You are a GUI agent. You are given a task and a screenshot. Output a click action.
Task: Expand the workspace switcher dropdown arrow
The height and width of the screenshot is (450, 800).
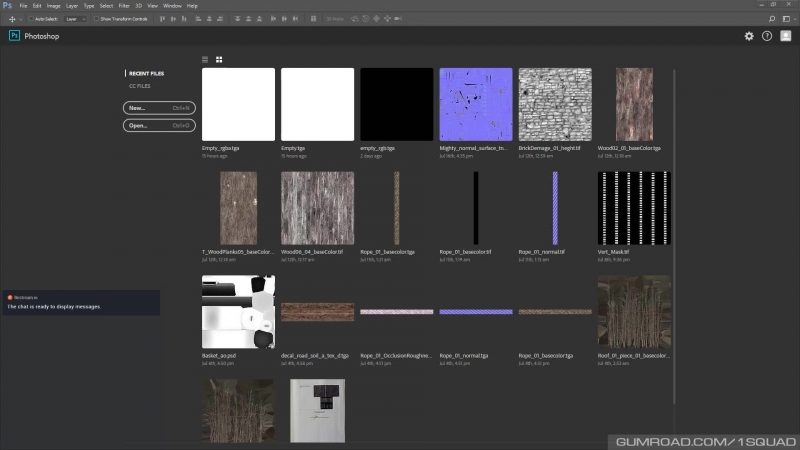[795, 19]
